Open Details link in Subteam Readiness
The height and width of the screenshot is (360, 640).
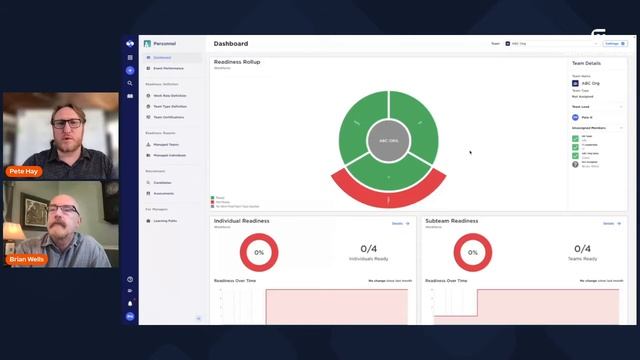point(612,224)
